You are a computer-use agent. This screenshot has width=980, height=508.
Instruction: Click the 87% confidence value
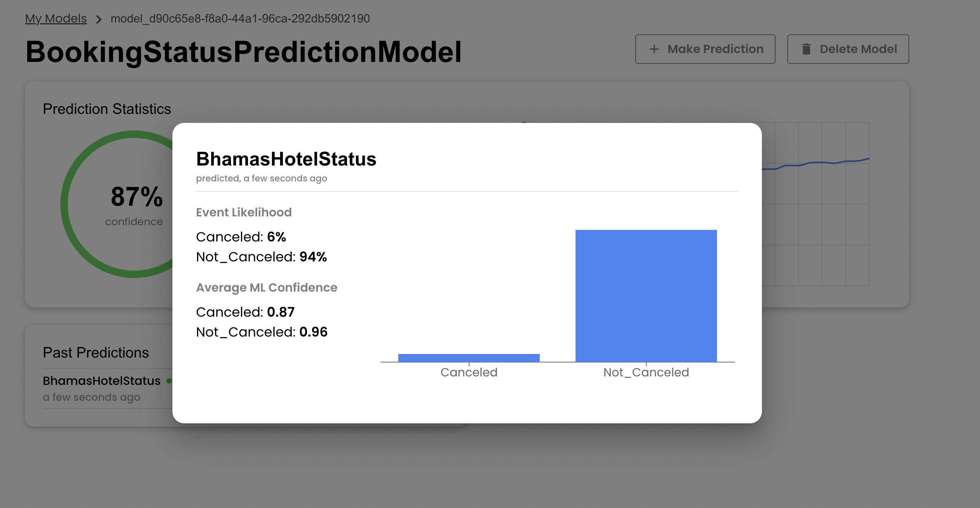point(137,197)
